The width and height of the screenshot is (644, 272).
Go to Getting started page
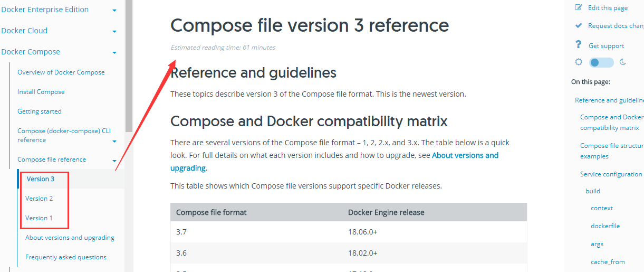tap(40, 111)
